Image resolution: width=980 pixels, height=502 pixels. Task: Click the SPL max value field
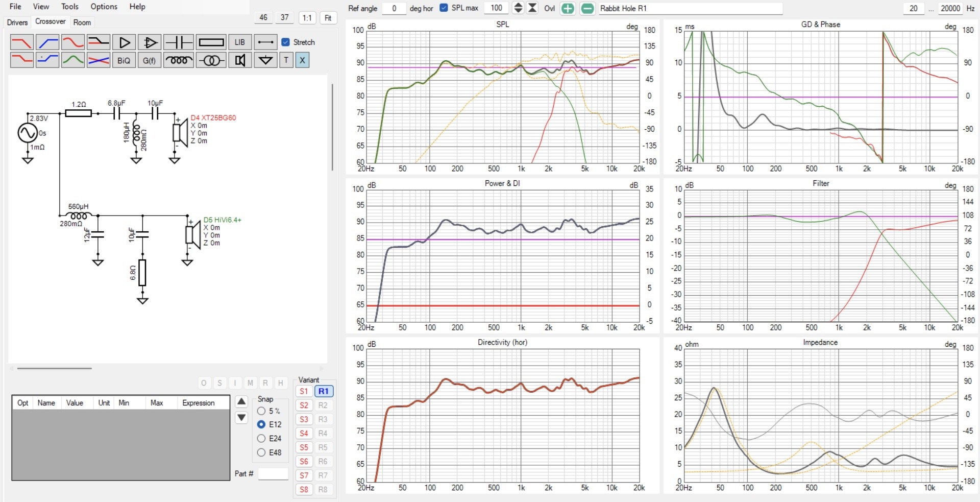[496, 8]
